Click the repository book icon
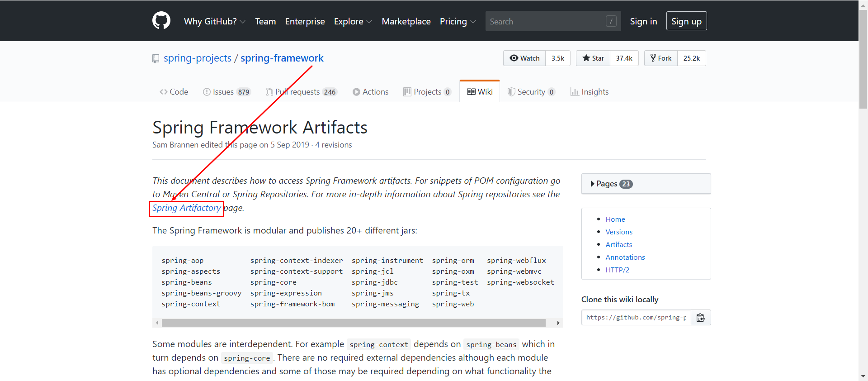This screenshot has width=868, height=381. [x=156, y=58]
